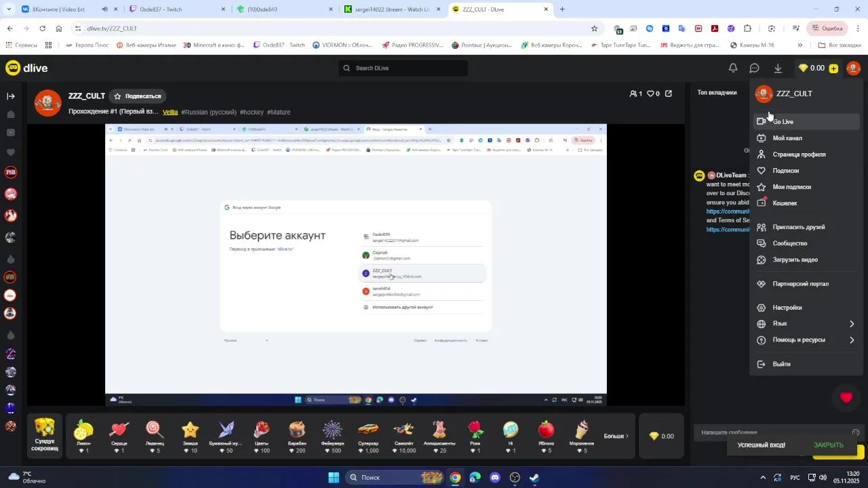Send a Лимон gift

click(83, 436)
